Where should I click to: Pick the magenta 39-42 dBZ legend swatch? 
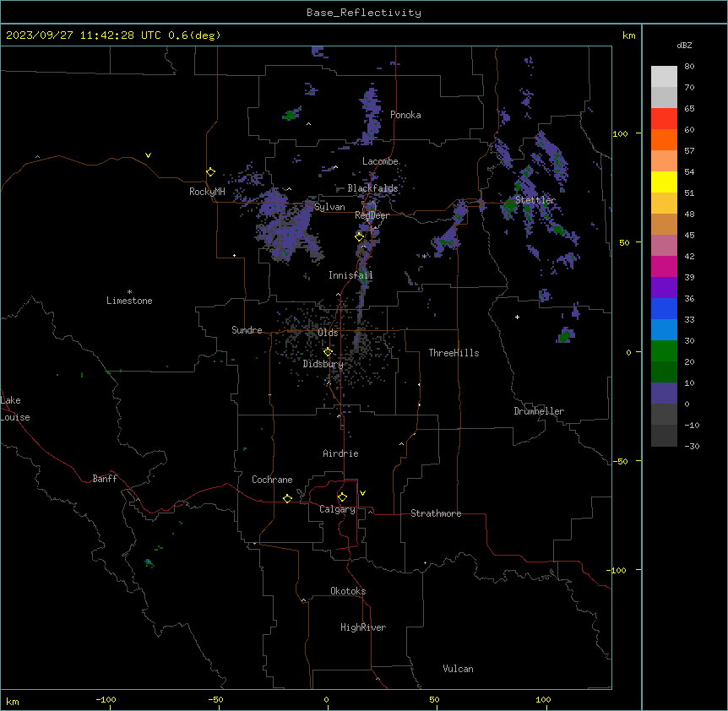click(x=664, y=266)
